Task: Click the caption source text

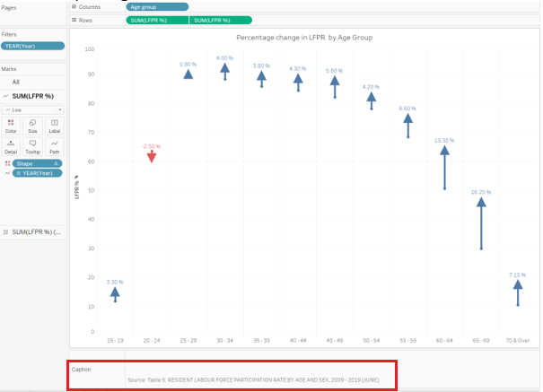Action: click(x=255, y=380)
